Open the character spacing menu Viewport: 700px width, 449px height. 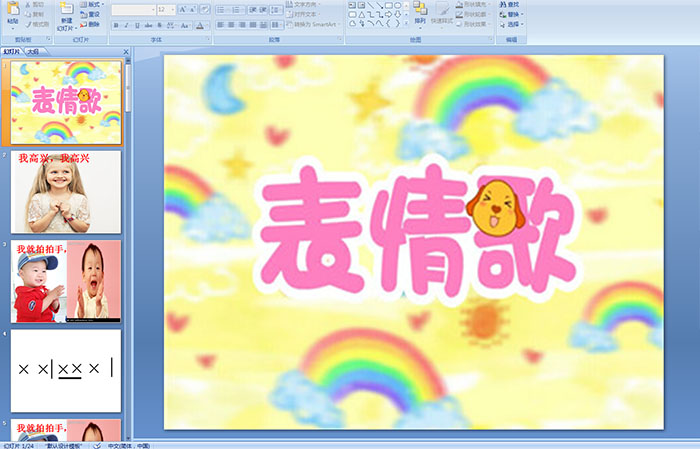tap(172, 25)
